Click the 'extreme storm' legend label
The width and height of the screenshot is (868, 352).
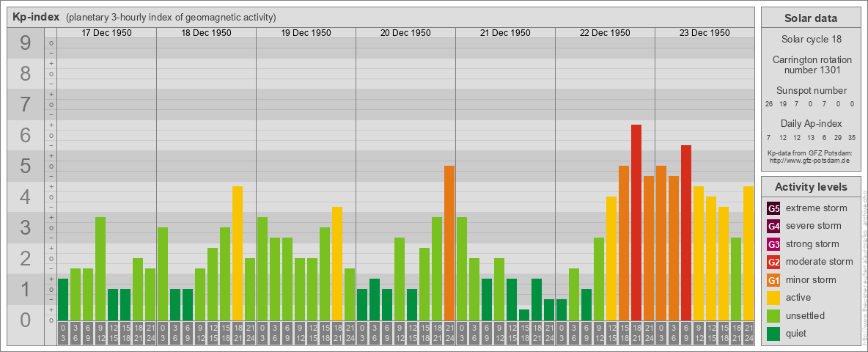click(817, 208)
